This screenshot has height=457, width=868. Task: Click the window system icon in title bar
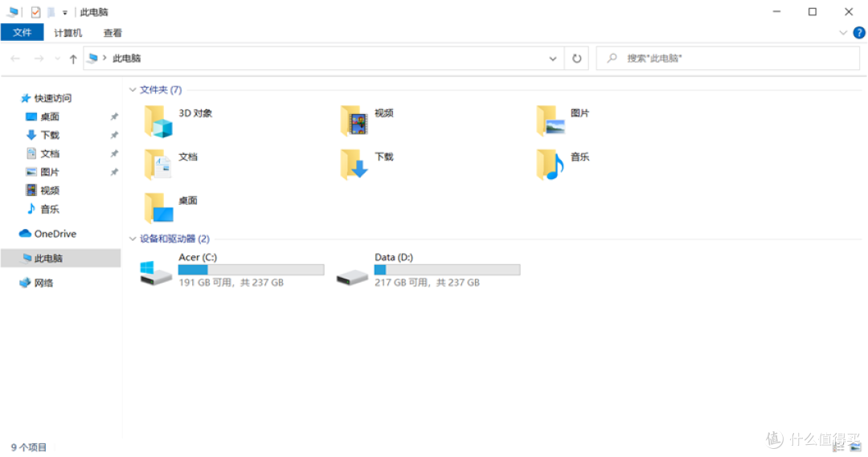pos(12,11)
